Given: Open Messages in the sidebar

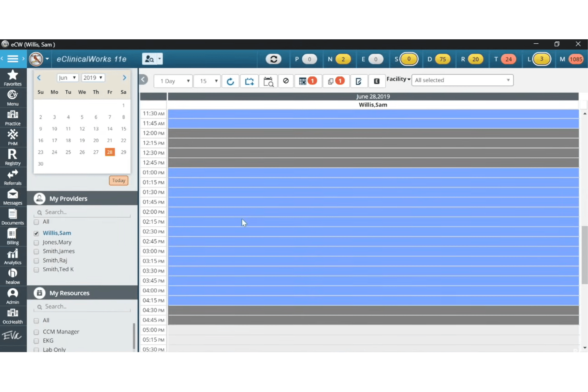Looking at the screenshot, I should click(13, 197).
